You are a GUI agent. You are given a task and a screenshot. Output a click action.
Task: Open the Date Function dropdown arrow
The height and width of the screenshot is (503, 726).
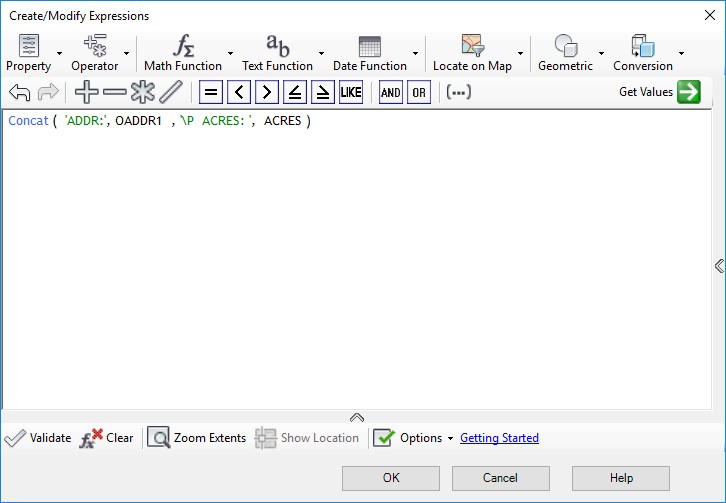[x=415, y=53]
